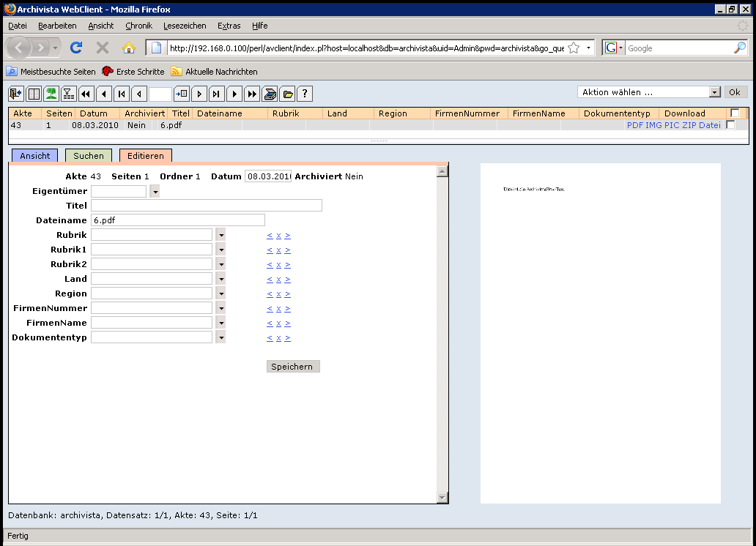Click the scroll-down arrow of the edit panel
This screenshot has width=756, height=546.
[442, 497]
